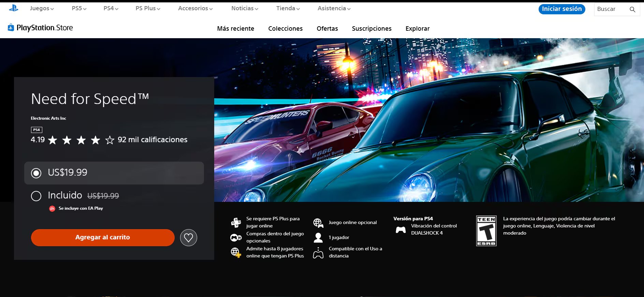Click the Electronic Arts Inc publisher text

tap(48, 118)
